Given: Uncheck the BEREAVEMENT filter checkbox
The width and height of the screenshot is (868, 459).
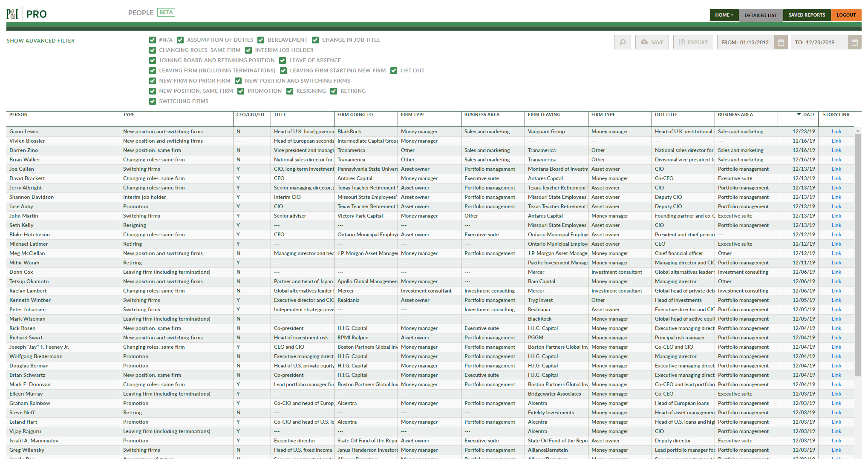Looking at the screenshot, I should point(261,40).
